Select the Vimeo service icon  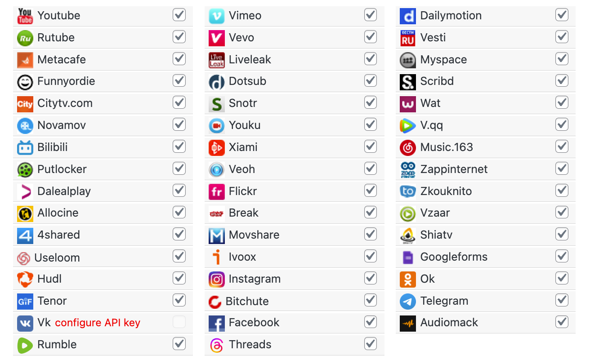click(216, 15)
